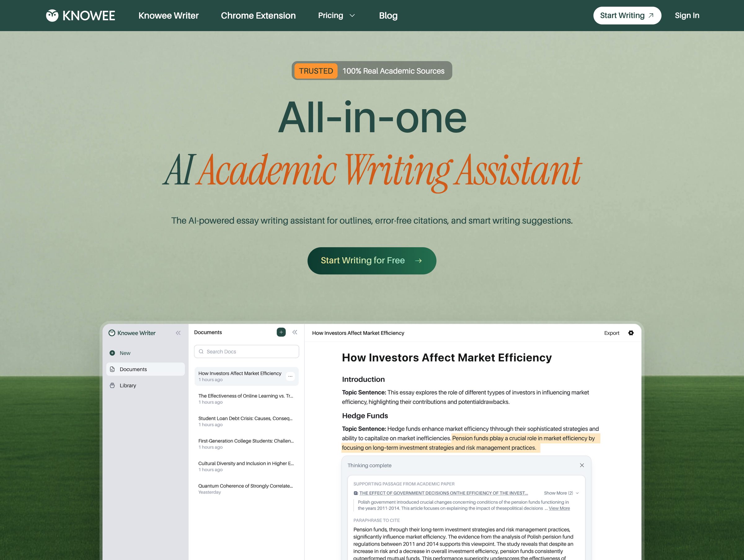
Task: Collapse the Knowee Writer sidebar
Action: pos(178,333)
